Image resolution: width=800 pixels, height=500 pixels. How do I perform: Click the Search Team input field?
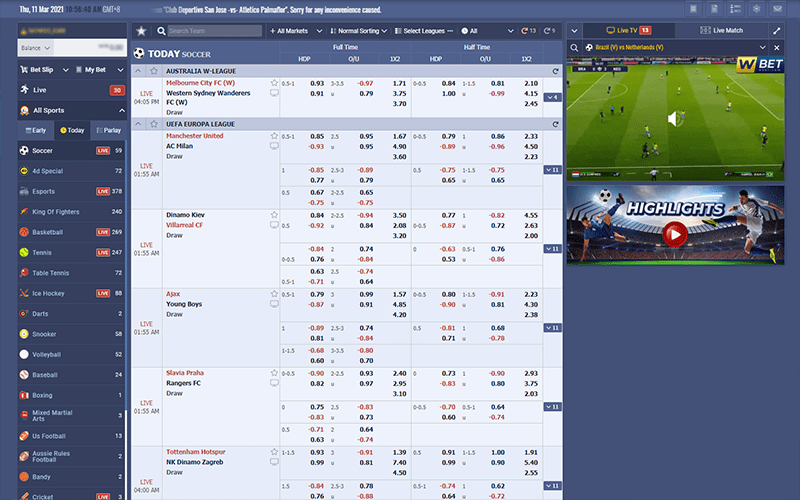tap(212, 31)
